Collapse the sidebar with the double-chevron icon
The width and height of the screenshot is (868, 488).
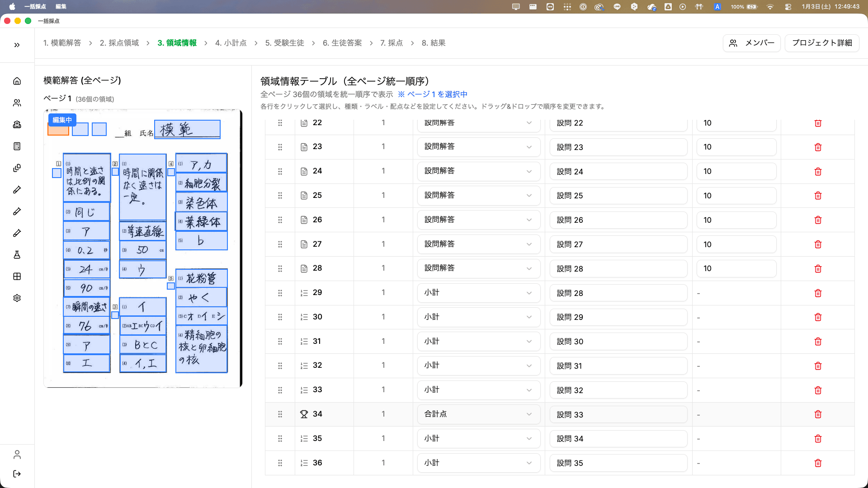(x=17, y=44)
